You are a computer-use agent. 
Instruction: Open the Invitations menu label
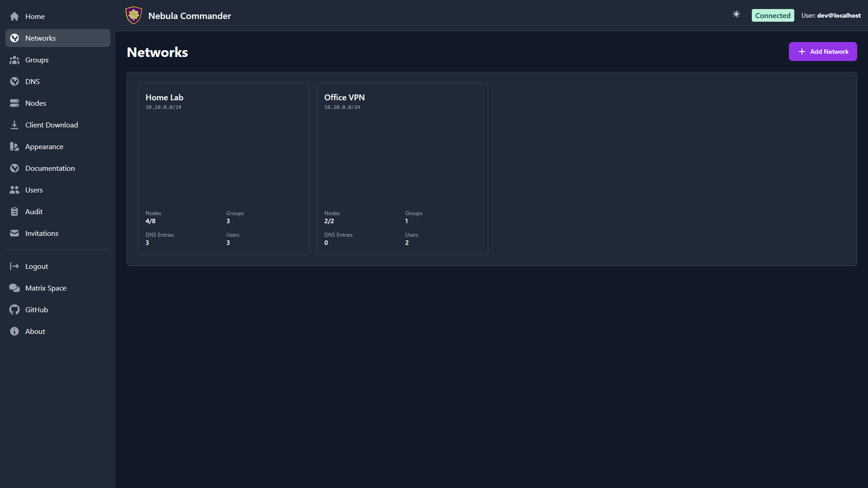tap(42, 233)
